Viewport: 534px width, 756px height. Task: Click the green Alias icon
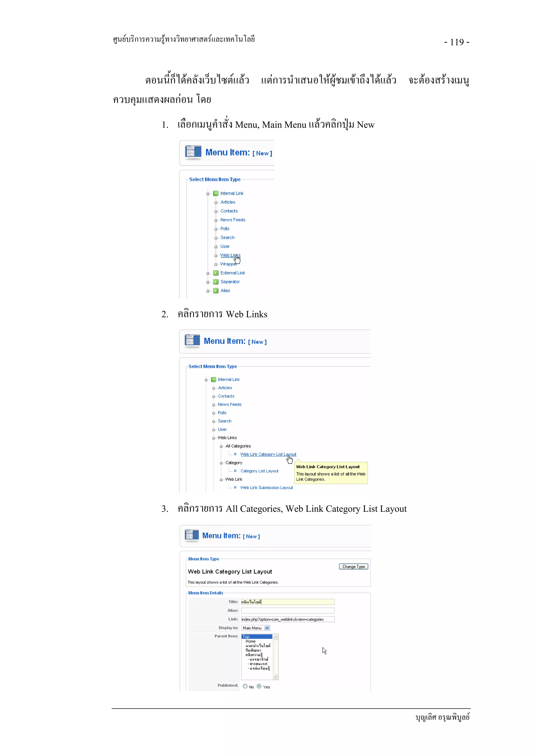216,291
